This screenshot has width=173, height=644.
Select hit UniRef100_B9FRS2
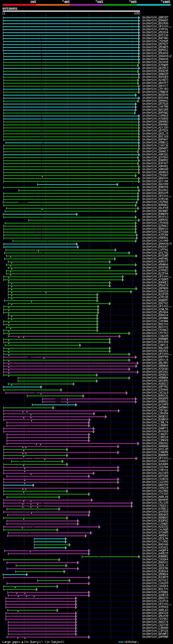[155, 50]
